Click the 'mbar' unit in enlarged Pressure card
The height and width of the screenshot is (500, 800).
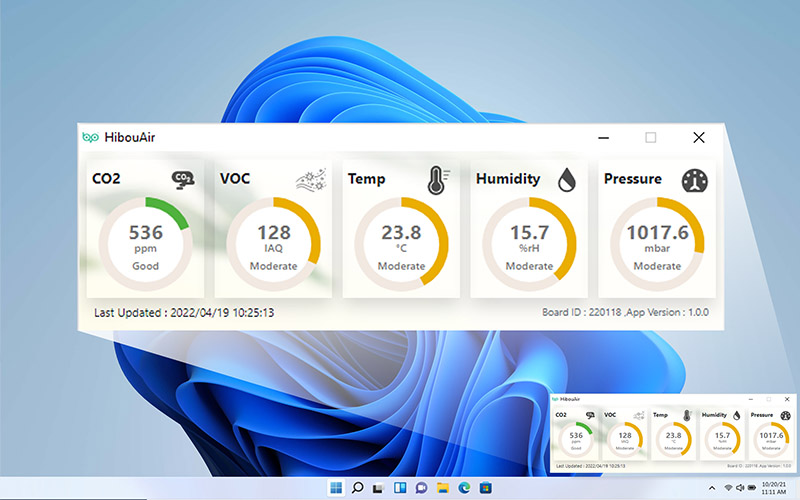[x=657, y=248]
